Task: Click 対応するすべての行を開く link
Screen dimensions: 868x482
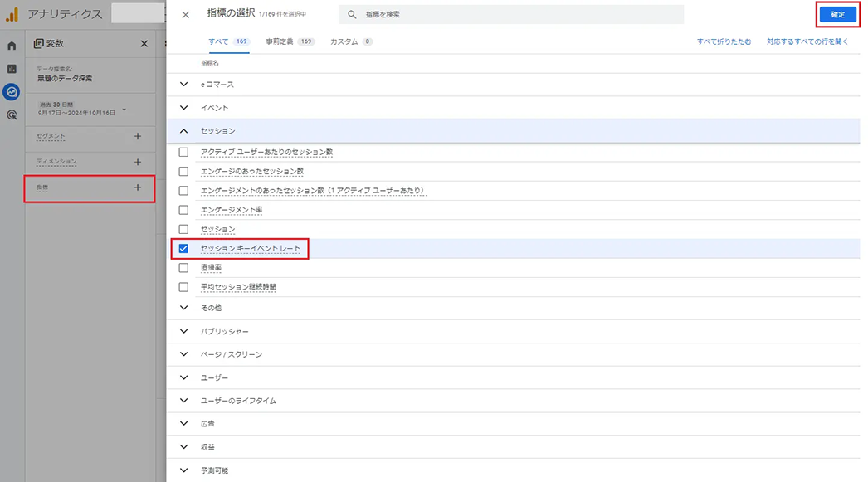Action: point(807,42)
